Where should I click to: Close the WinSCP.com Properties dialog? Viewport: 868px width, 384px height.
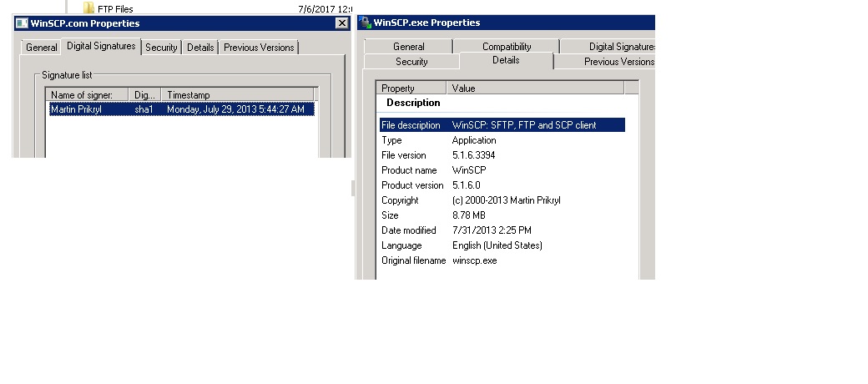[341, 23]
